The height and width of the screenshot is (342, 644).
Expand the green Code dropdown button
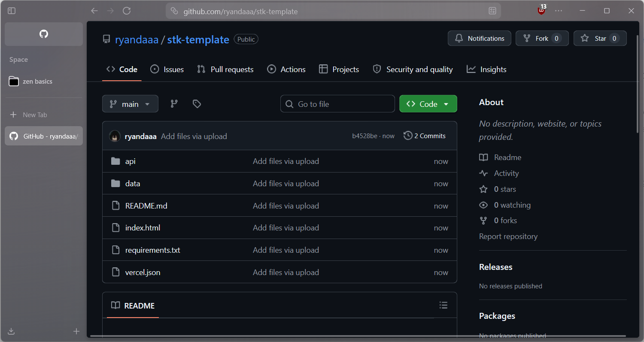(x=428, y=104)
